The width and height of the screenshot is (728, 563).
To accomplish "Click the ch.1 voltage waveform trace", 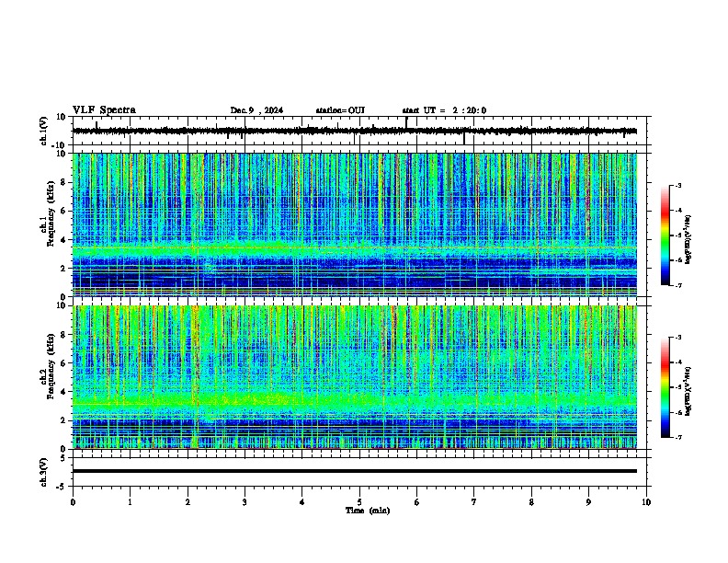I will click(354, 131).
